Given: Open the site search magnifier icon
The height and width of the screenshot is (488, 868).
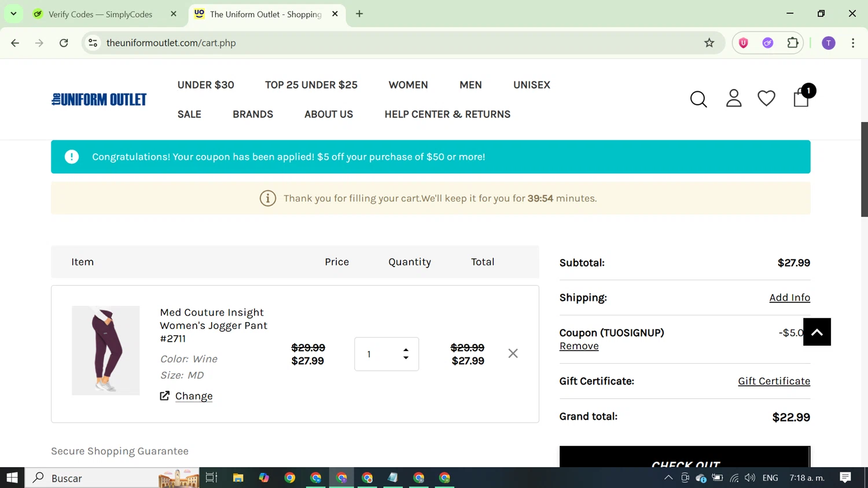Looking at the screenshot, I should click(698, 99).
